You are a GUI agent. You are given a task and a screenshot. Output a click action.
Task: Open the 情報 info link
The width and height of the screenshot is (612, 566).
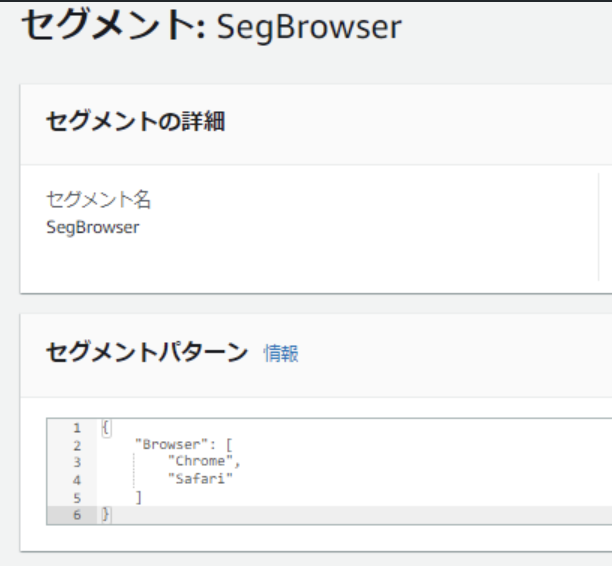(x=281, y=353)
